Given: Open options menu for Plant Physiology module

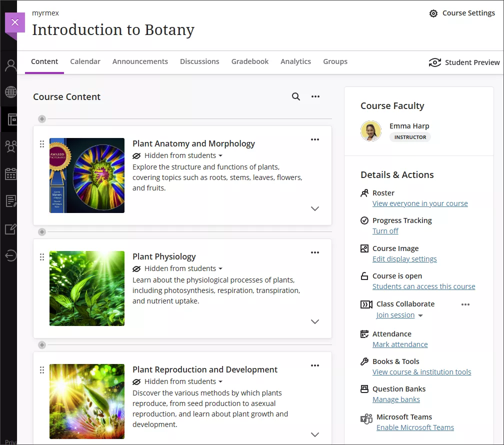Looking at the screenshot, I should [x=315, y=252].
